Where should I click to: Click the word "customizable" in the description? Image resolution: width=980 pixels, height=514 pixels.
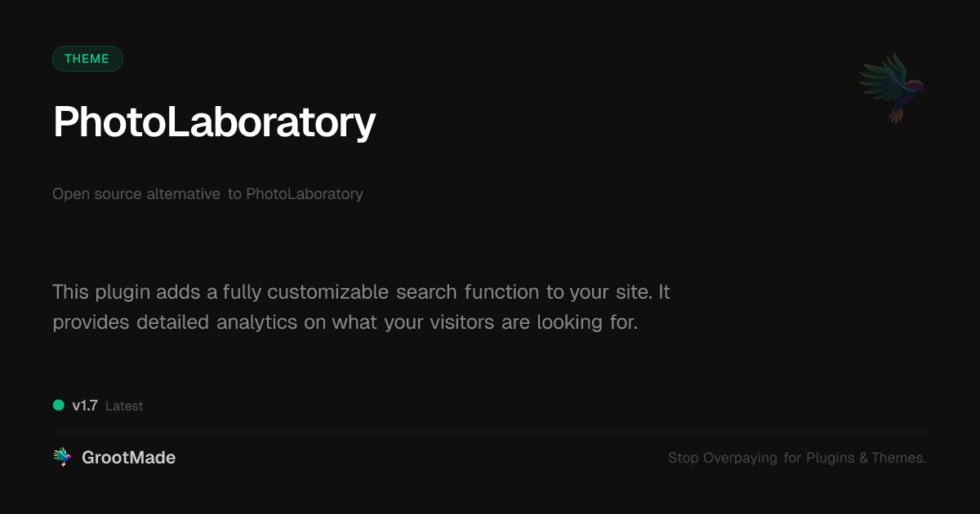pos(328,291)
